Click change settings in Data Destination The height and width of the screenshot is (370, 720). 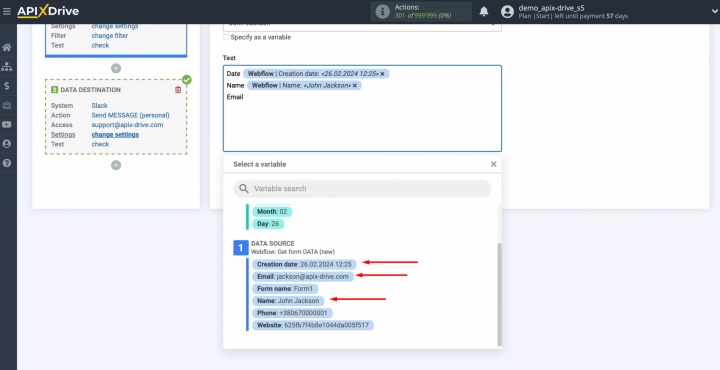coord(115,135)
